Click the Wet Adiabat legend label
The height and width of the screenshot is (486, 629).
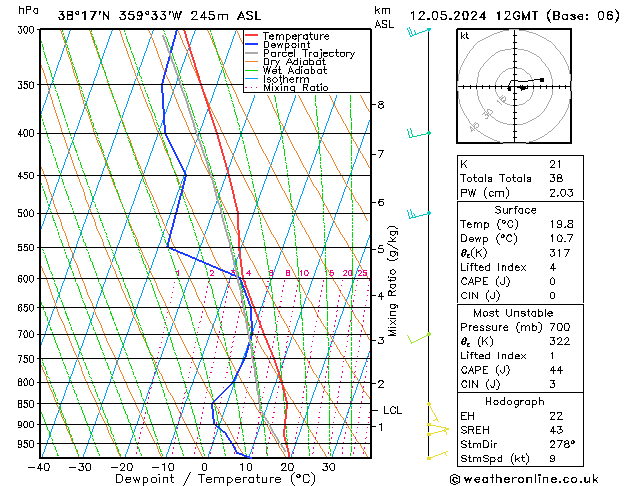coord(295,71)
